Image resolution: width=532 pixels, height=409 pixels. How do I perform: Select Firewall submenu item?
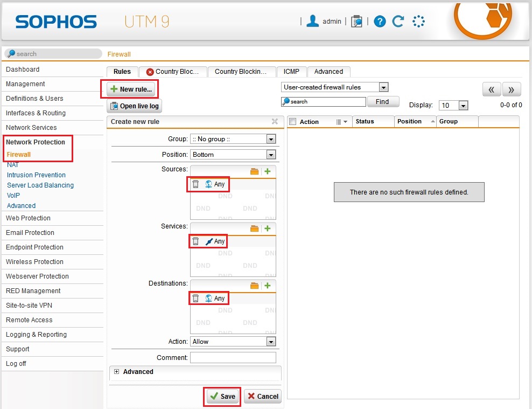point(19,155)
